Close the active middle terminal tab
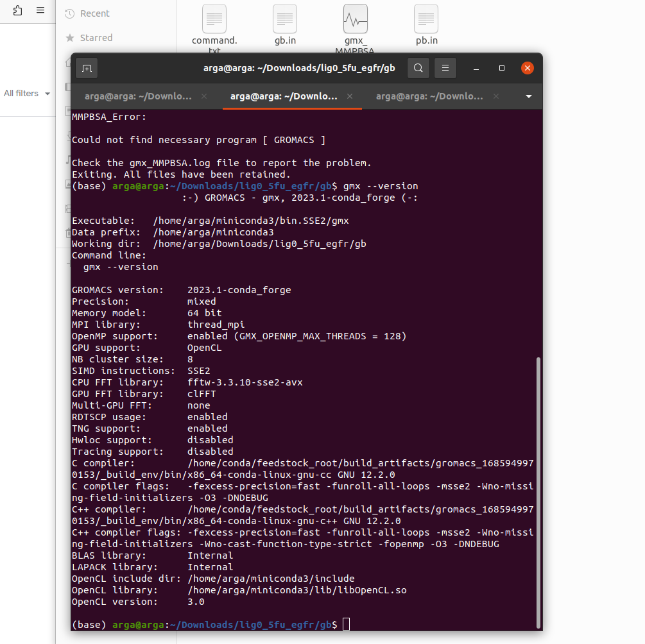Image resolution: width=645 pixels, height=644 pixels. 350,96
